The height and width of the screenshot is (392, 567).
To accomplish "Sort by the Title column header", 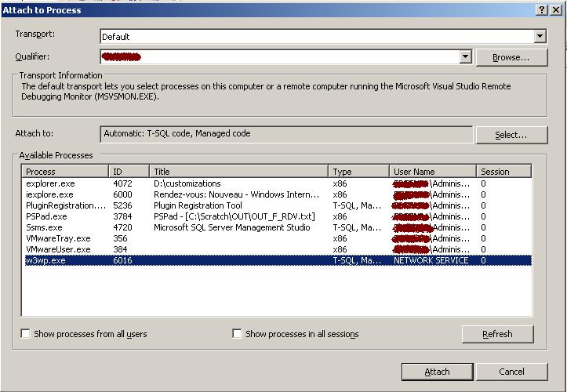I will tap(238, 172).
